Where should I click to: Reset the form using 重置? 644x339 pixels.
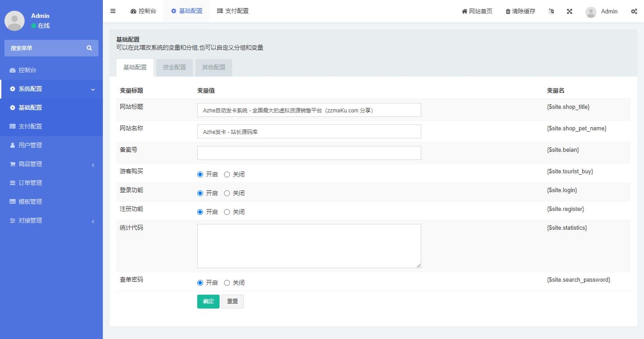tap(233, 301)
